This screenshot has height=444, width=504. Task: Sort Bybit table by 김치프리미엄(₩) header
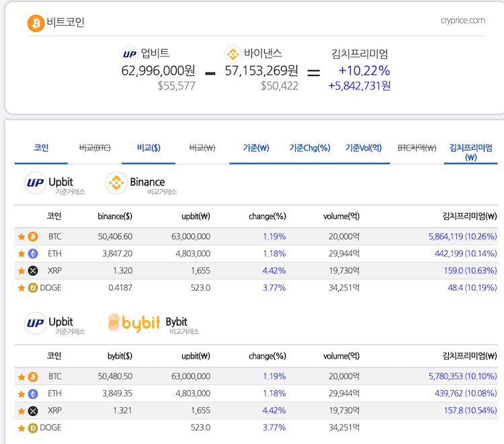click(470, 356)
